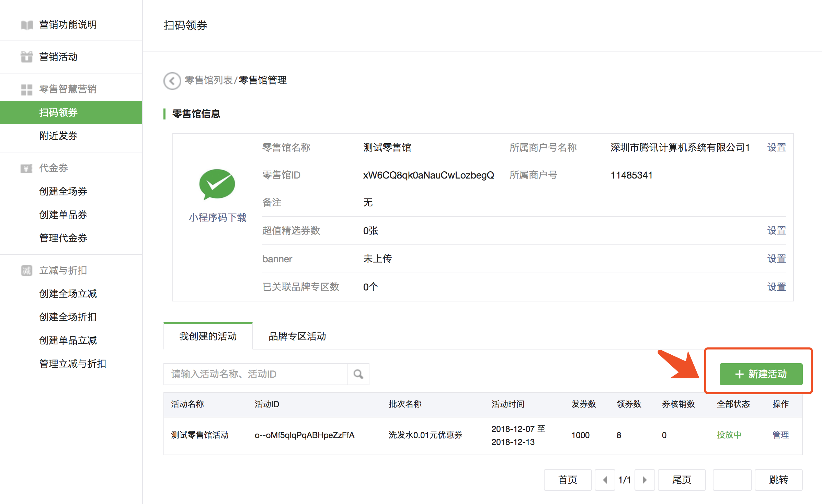Click 小程序码下载 link
The height and width of the screenshot is (504, 822).
point(217,217)
